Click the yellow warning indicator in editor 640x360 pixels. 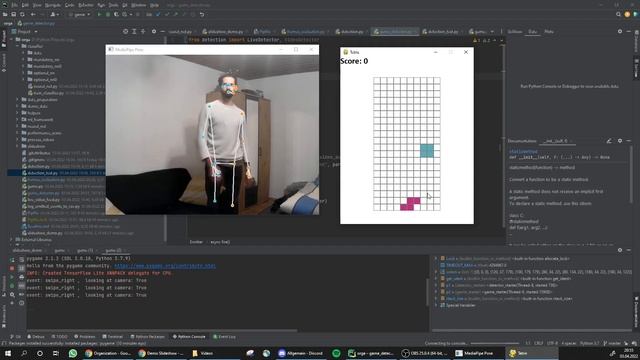click(x=476, y=40)
